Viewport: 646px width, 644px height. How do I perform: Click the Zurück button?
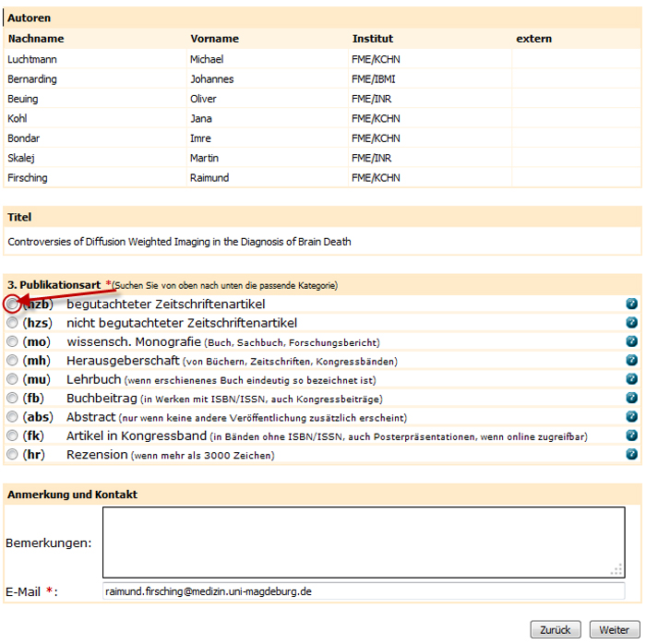tap(556, 630)
